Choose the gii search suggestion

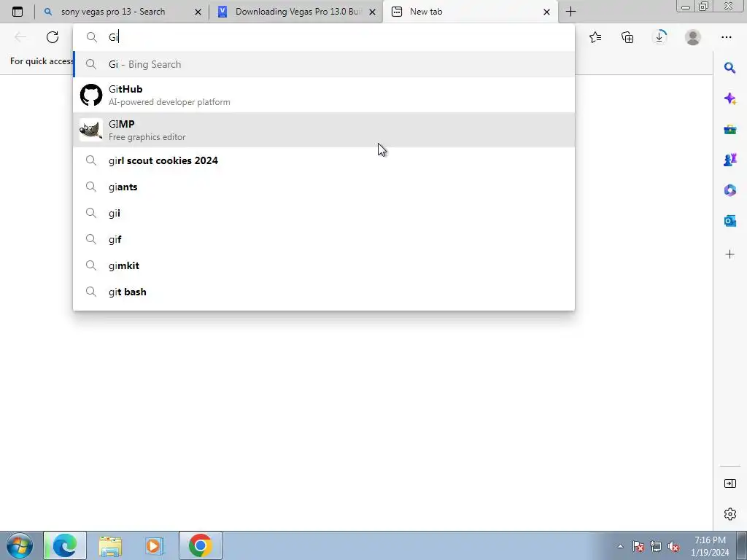pos(324,213)
